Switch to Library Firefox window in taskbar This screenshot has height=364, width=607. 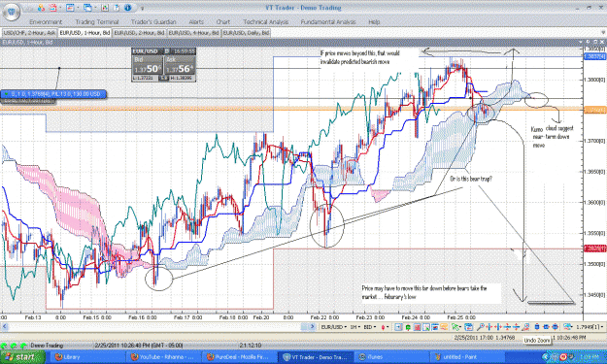(86, 357)
